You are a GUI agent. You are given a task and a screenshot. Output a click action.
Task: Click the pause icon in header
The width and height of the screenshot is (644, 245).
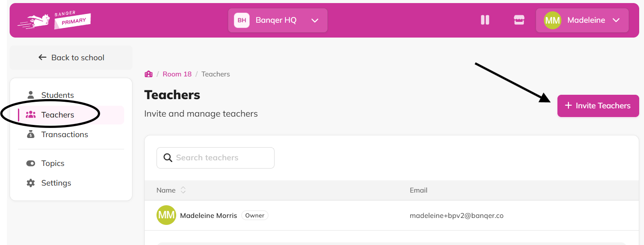pos(485,20)
